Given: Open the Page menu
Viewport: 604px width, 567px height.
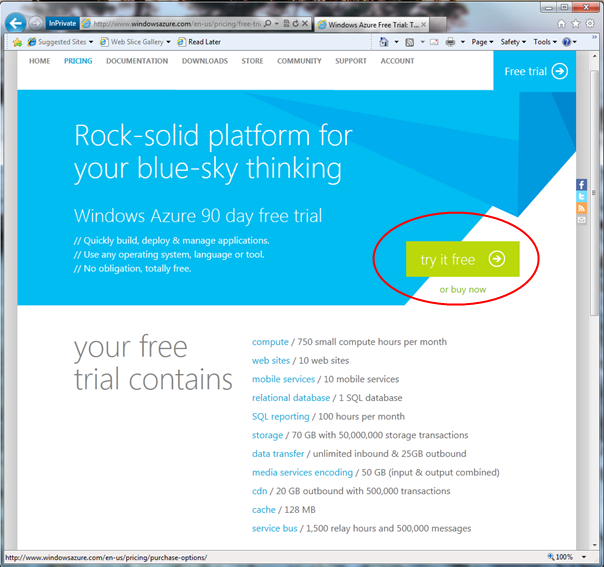Looking at the screenshot, I should [x=482, y=42].
